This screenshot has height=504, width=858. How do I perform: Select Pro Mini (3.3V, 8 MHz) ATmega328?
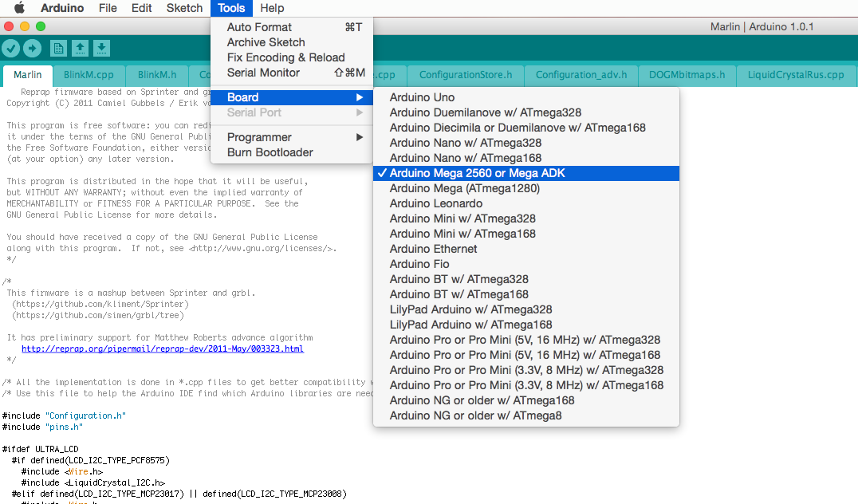tap(525, 371)
